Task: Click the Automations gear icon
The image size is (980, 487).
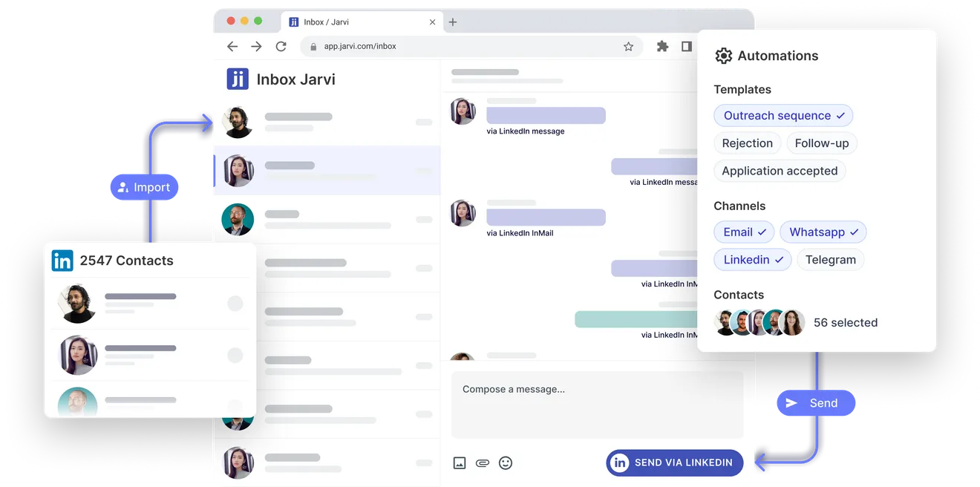Action: (723, 56)
